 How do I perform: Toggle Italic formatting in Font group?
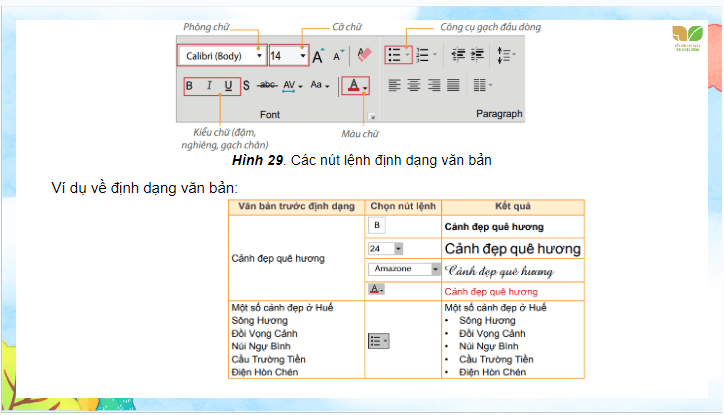(209, 85)
